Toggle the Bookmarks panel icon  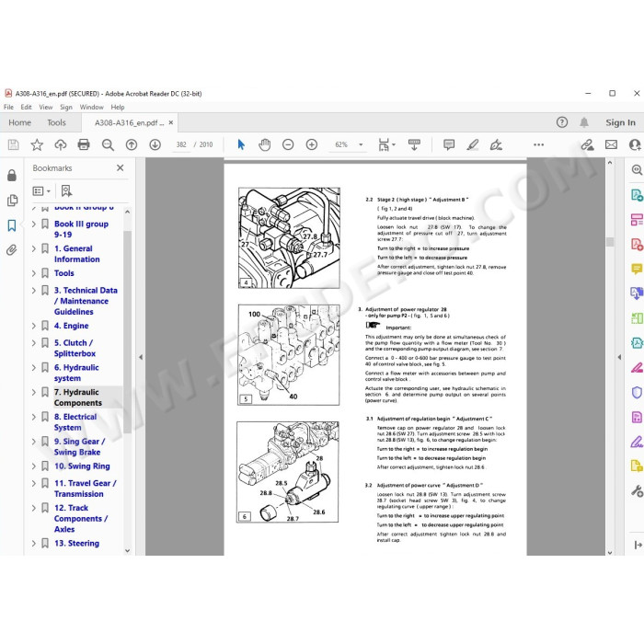coord(11,225)
